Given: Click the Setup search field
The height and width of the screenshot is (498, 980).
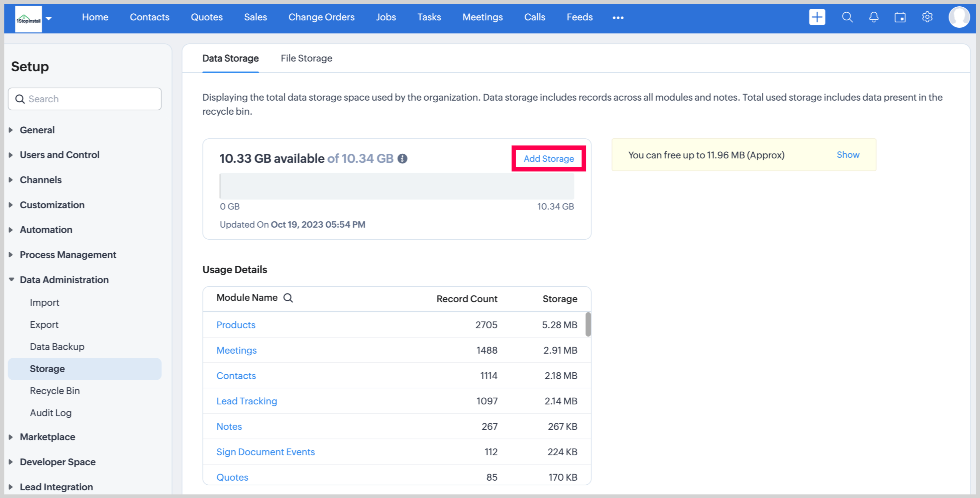Looking at the screenshot, I should (x=85, y=99).
